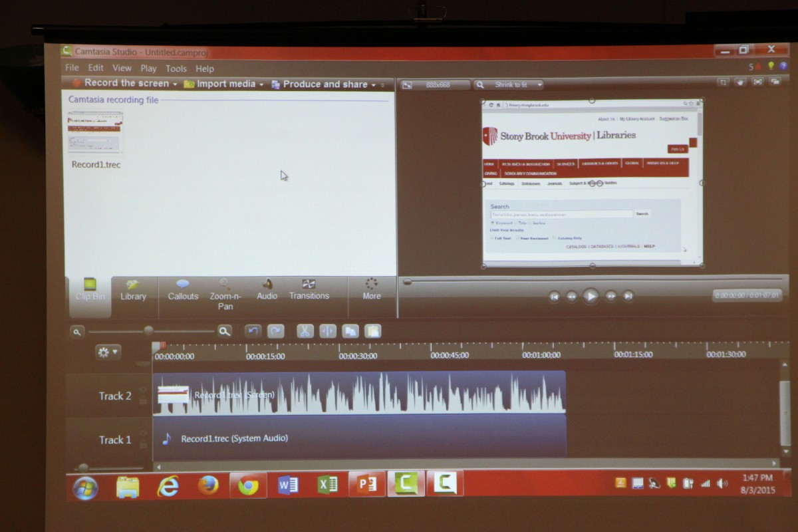Screen dimensions: 798x532
Task: Open the Transitions tool
Action: (x=309, y=290)
